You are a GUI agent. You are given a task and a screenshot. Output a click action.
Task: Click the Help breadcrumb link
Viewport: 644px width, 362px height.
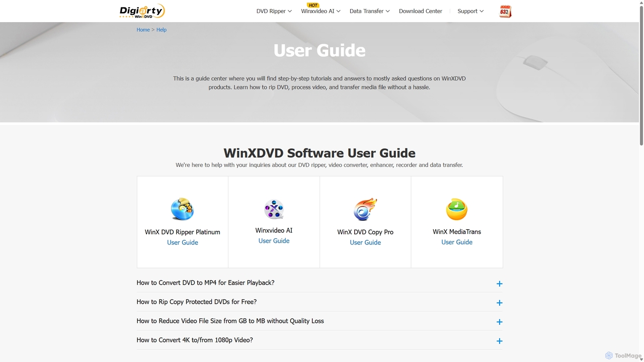coord(161,30)
